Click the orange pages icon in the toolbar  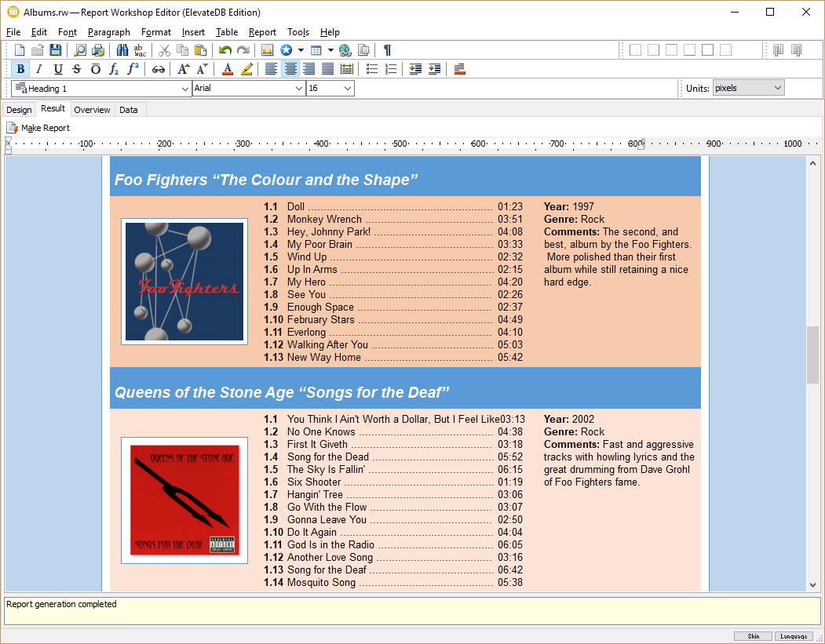[x=363, y=50]
